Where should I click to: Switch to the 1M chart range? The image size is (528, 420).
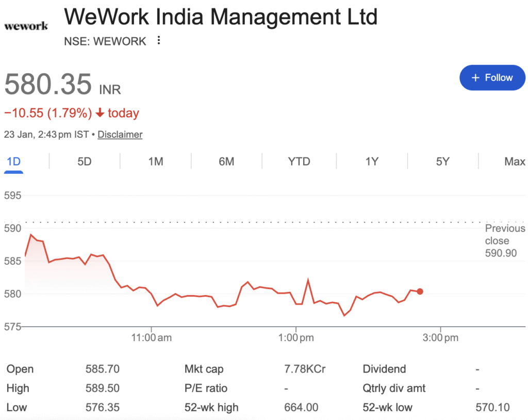156,161
